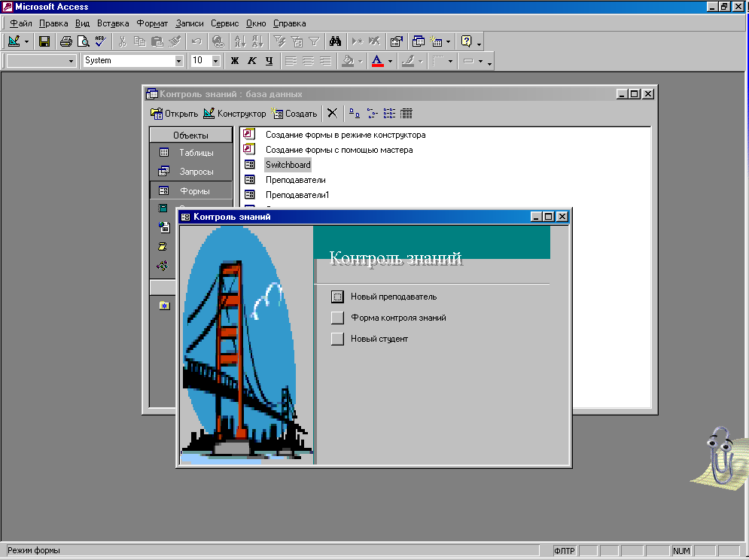Click the Insert Hyperlink globe icon
The width and height of the screenshot is (749, 560).
(x=218, y=41)
